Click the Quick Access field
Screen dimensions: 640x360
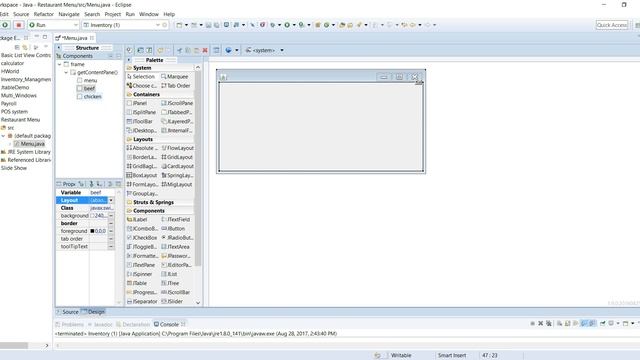pos(611,25)
